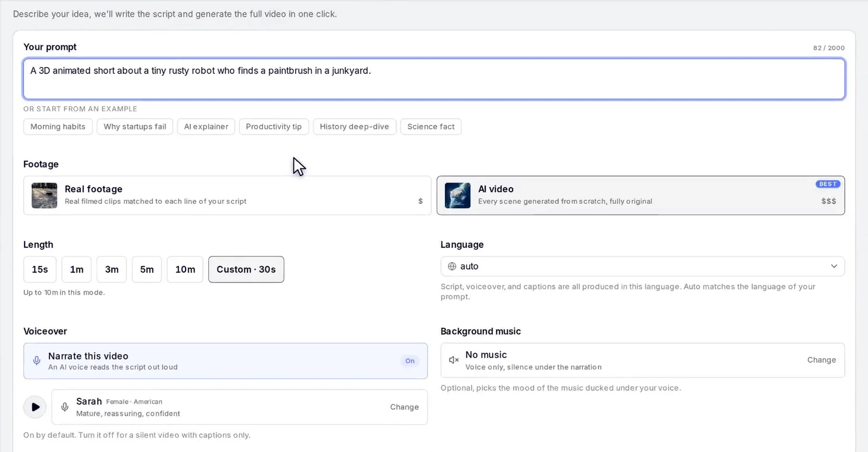The width and height of the screenshot is (868, 452).
Task: Choose the History deep-dive example
Action: pyautogui.click(x=354, y=127)
